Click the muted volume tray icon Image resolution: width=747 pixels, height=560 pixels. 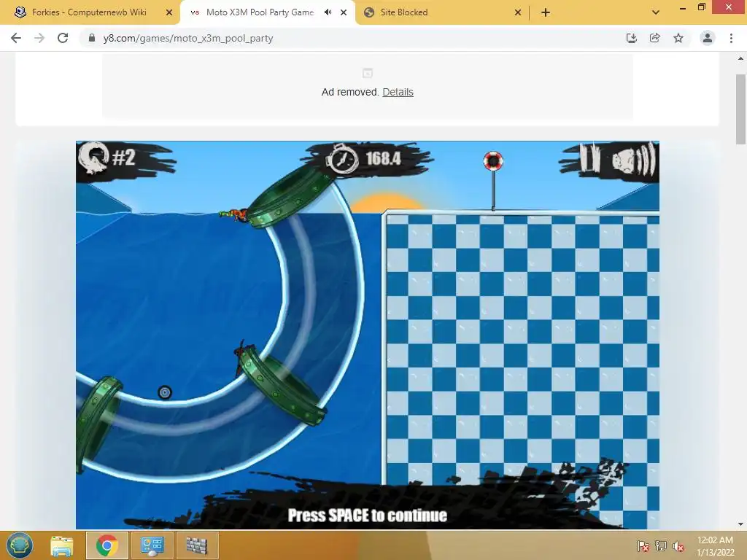(x=678, y=546)
